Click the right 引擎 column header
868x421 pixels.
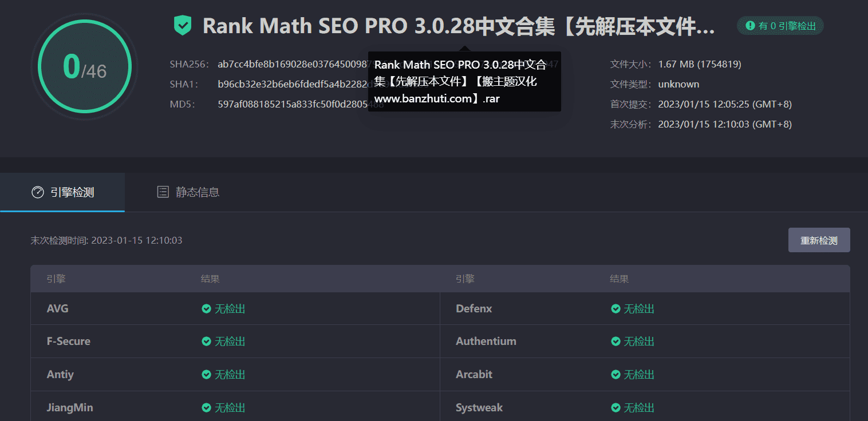coord(465,279)
